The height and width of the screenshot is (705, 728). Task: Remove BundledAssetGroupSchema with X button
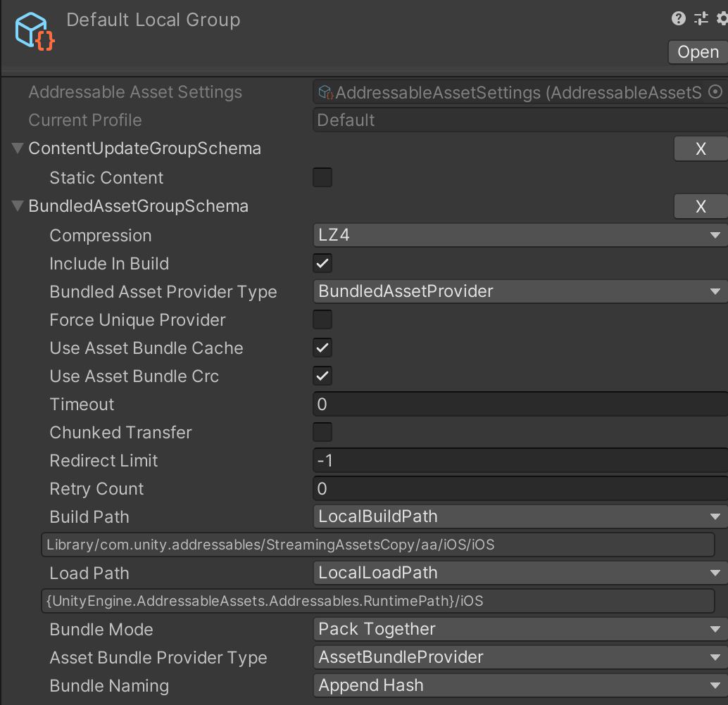[x=700, y=206]
